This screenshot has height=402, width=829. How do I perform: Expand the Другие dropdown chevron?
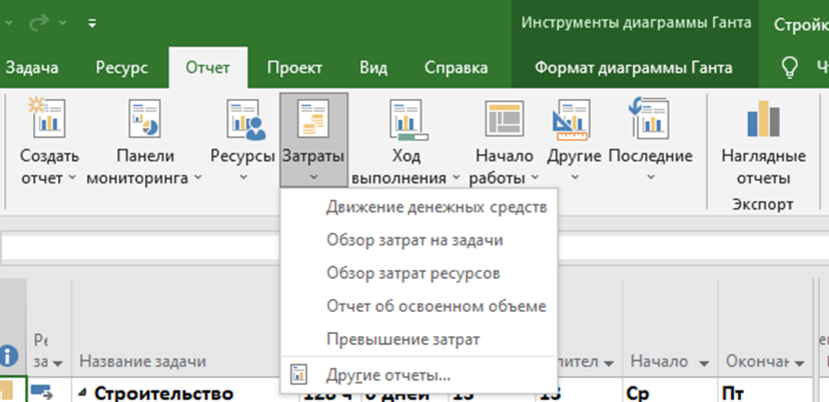coord(574,178)
